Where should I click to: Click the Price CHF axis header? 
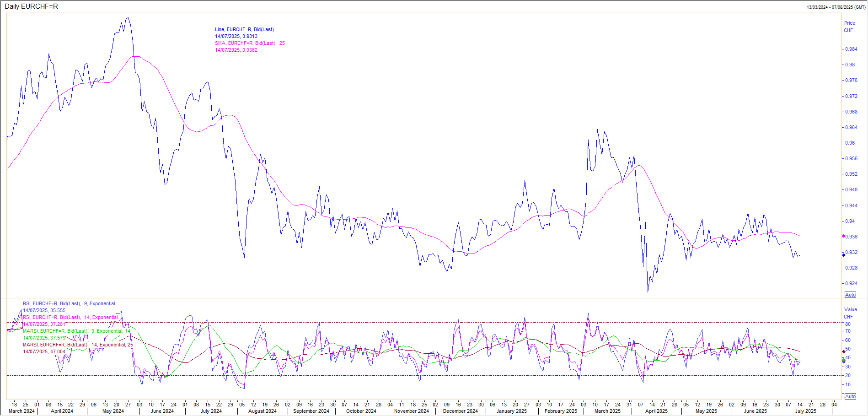pos(849,27)
